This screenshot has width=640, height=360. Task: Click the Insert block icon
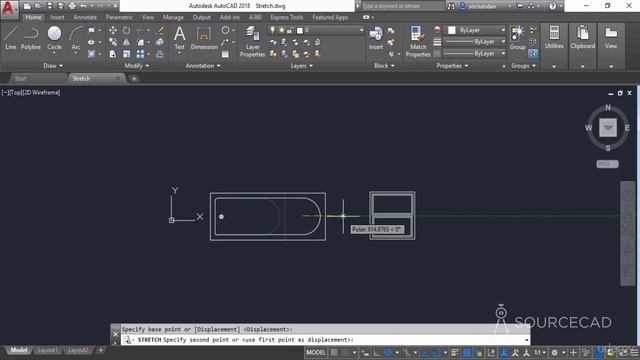pyautogui.click(x=376, y=38)
